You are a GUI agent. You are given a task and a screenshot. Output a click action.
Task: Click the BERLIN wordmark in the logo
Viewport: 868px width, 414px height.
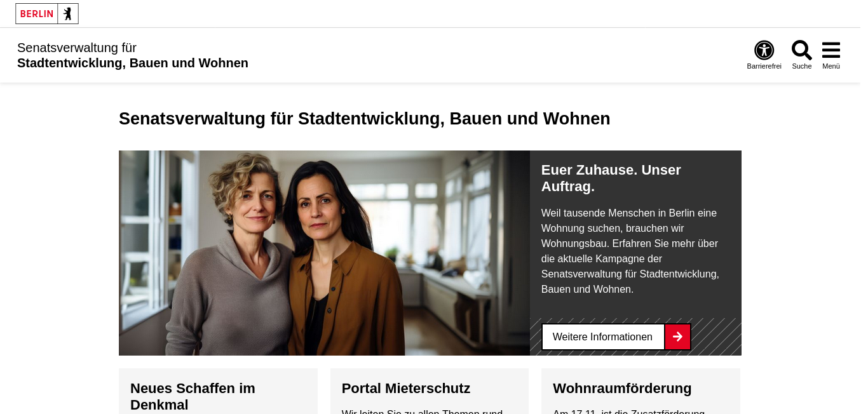(x=37, y=14)
